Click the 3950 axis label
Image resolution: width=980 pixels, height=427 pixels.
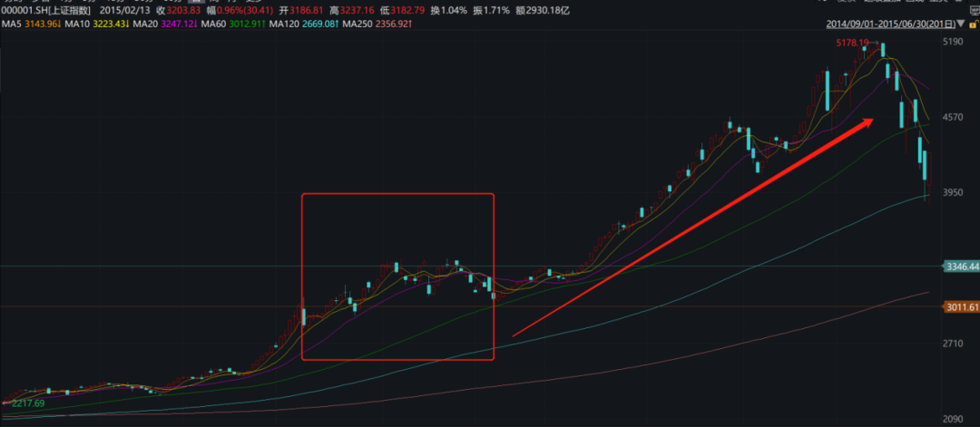[x=955, y=192]
